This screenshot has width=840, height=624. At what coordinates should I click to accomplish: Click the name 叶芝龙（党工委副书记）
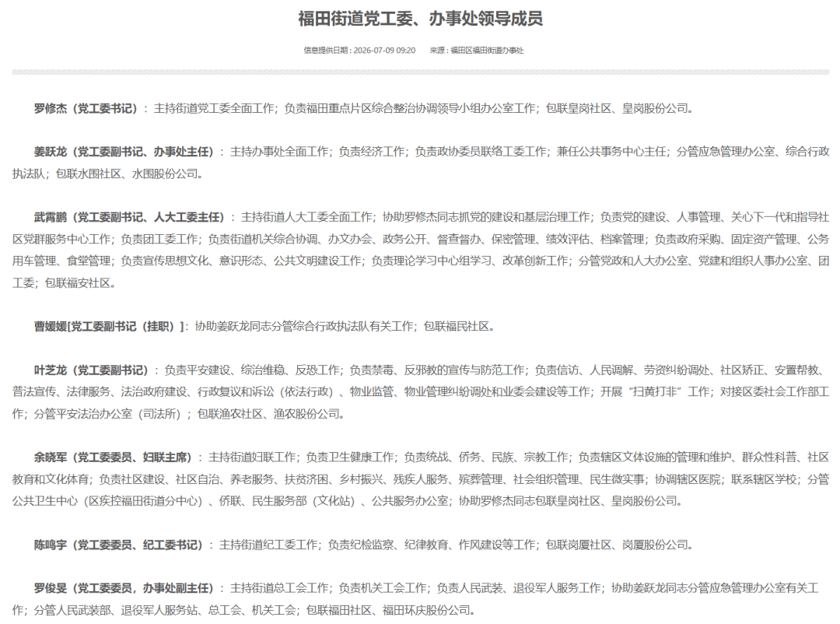pyautogui.click(x=91, y=370)
